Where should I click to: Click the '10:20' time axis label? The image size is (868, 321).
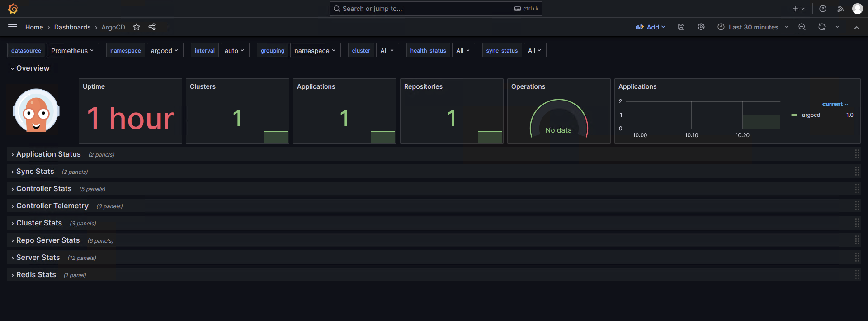742,135
